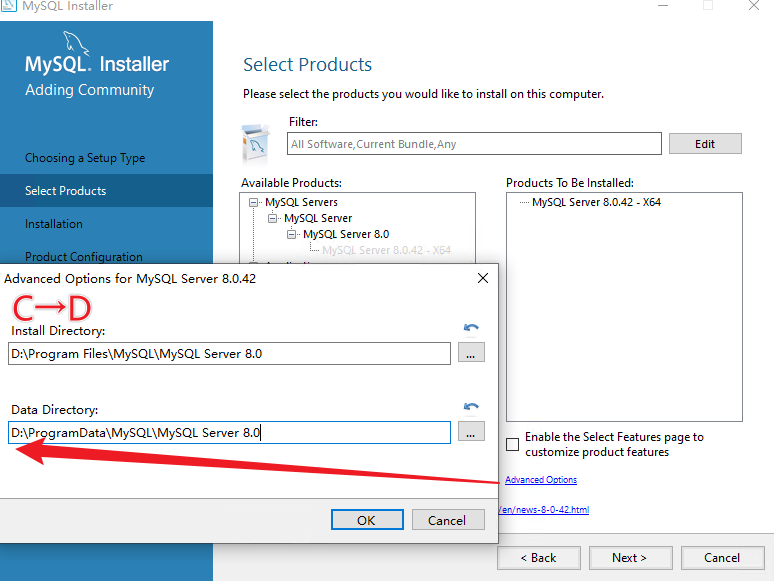Image resolution: width=774 pixels, height=581 pixels.
Task: Go back with the Back button
Action: (539, 558)
